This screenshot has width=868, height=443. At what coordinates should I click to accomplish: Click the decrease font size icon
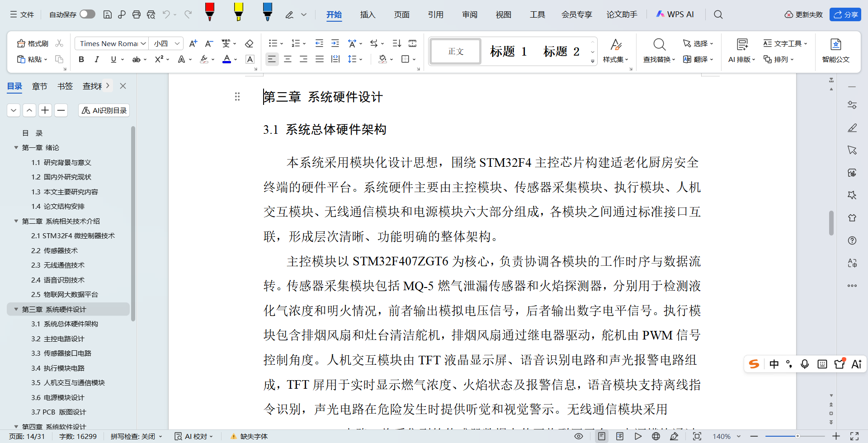coord(209,43)
